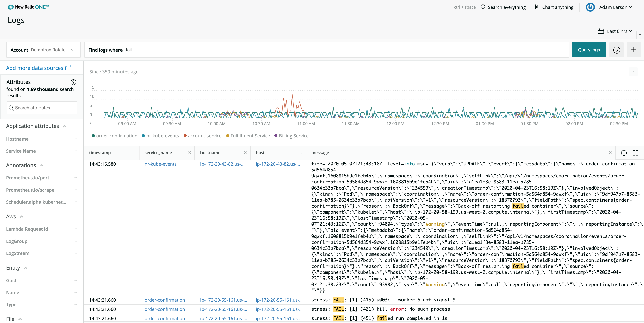Select the Hostname attribute
The width and height of the screenshot is (644, 323).
[x=17, y=139]
